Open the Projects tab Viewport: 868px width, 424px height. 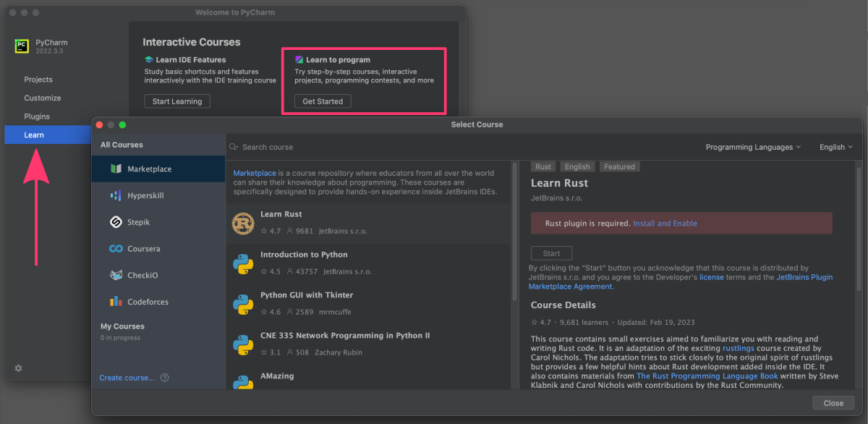coord(38,80)
